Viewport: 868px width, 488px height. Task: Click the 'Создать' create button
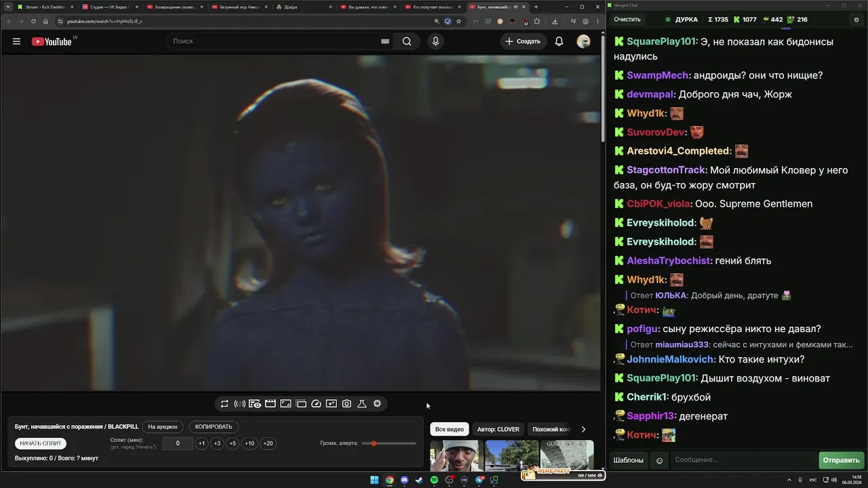pos(523,41)
